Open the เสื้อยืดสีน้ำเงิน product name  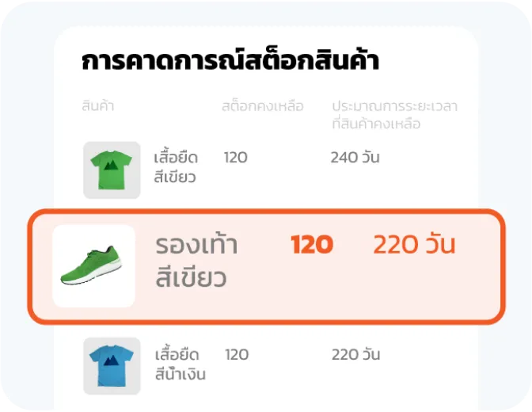180,364
